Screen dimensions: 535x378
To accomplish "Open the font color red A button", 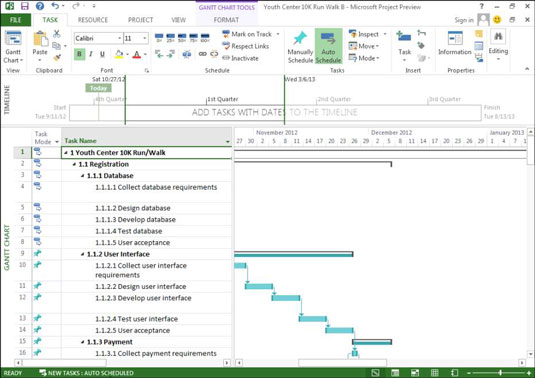I will point(136,54).
